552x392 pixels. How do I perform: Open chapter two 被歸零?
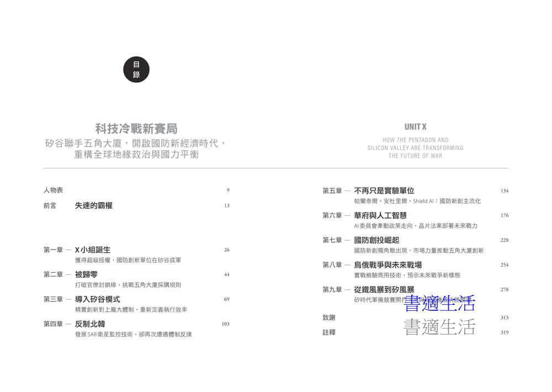tap(86, 274)
